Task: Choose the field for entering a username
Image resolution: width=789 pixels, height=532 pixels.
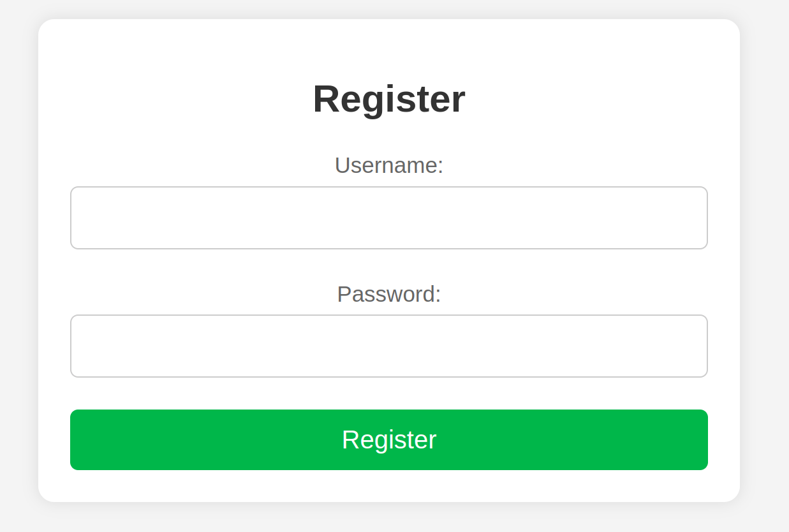Action: (x=389, y=218)
